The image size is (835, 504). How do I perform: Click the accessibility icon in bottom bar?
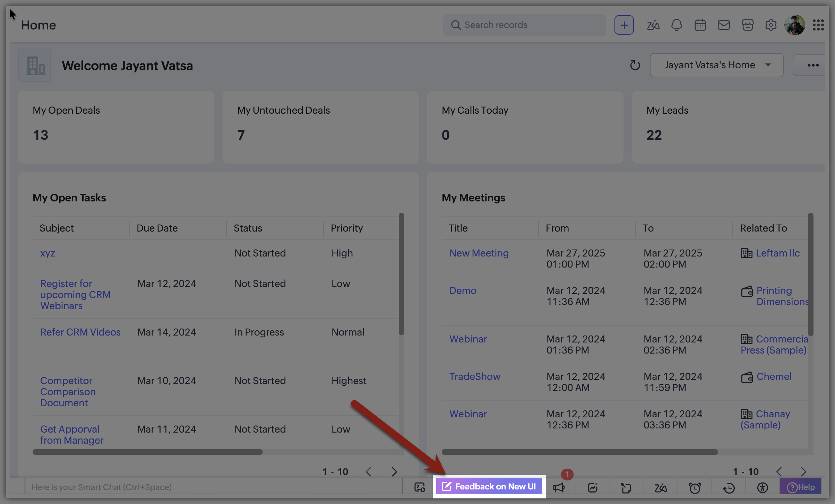click(762, 488)
